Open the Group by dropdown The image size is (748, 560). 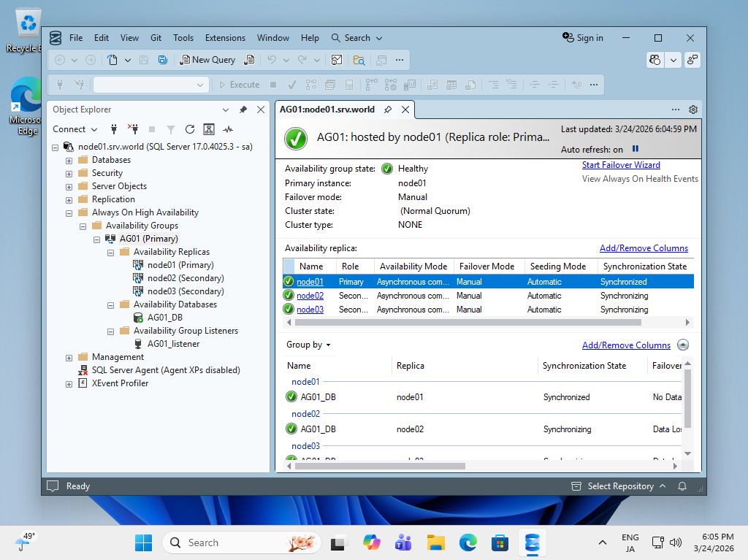click(x=308, y=345)
